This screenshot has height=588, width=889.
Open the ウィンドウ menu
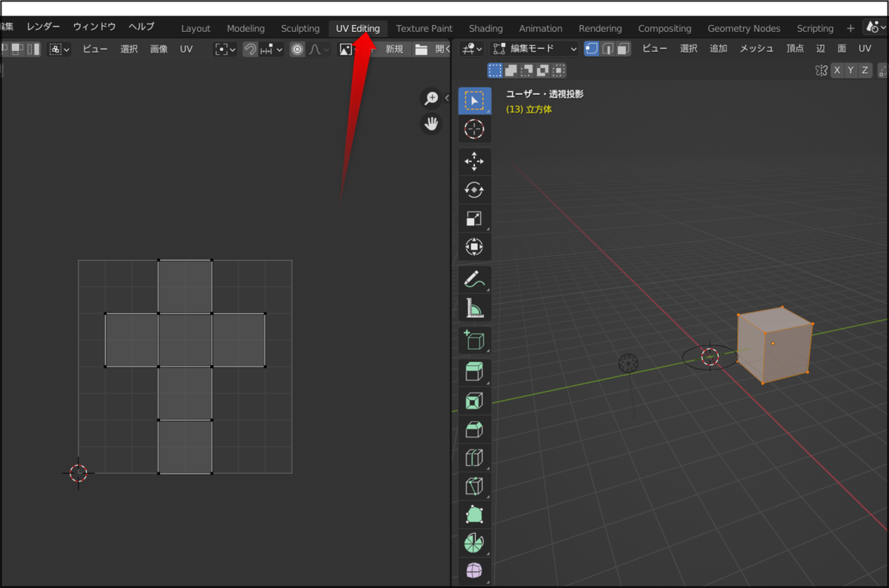click(x=94, y=27)
